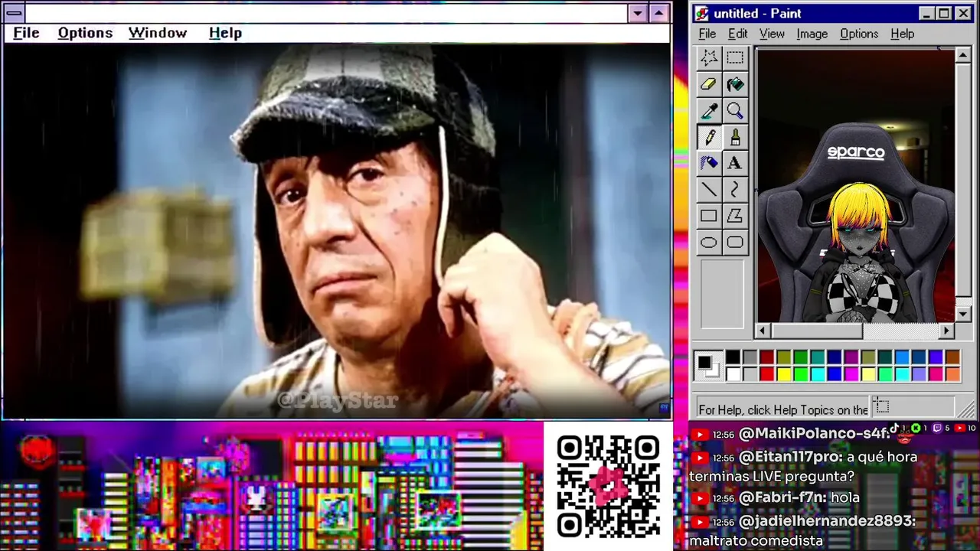Open the control-menu box of the video window

pyautogui.click(x=14, y=13)
